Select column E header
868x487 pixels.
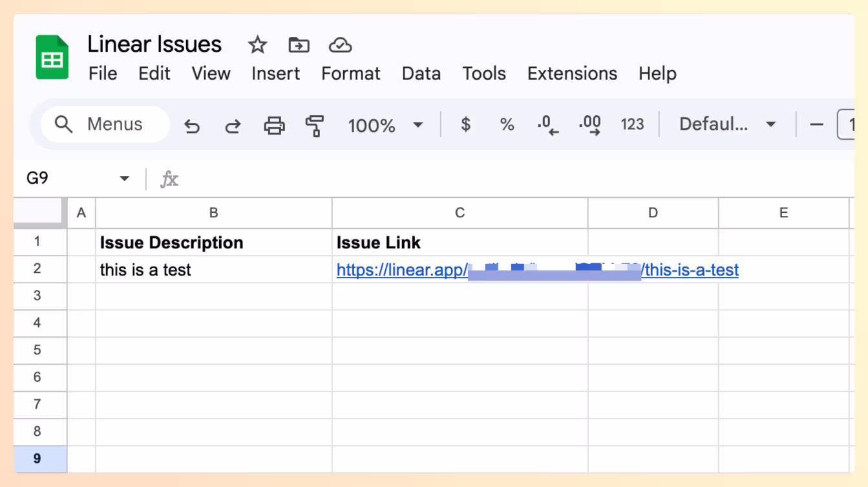pyautogui.click(x=783, y=213)
